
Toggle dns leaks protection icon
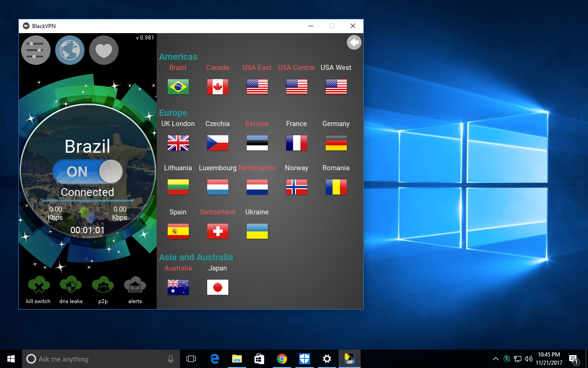[71, 285]
